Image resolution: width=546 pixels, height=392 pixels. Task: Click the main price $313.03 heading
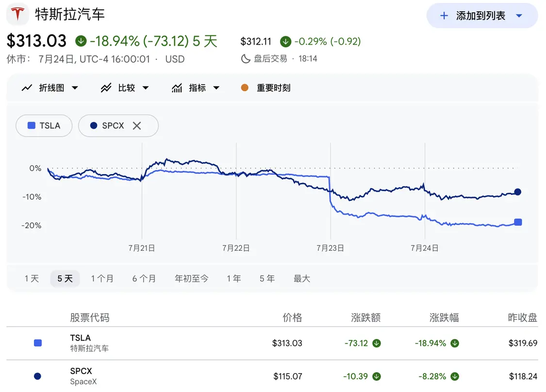pyautogui.click(x=36, y=41)
